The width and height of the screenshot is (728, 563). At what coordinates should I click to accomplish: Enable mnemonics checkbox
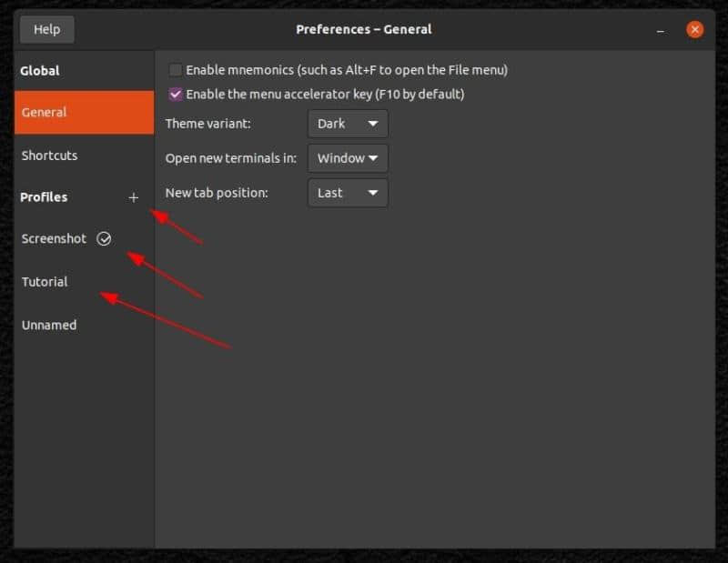click(175, 70)
